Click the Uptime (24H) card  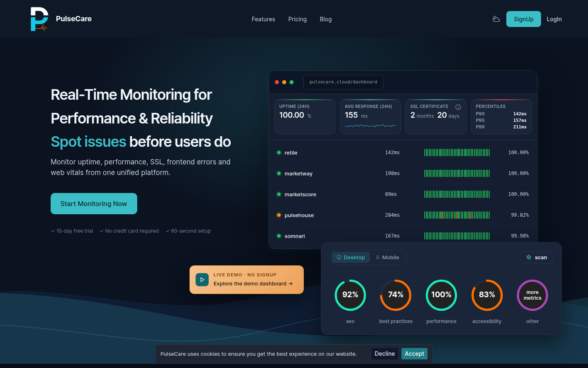[305, 117]
